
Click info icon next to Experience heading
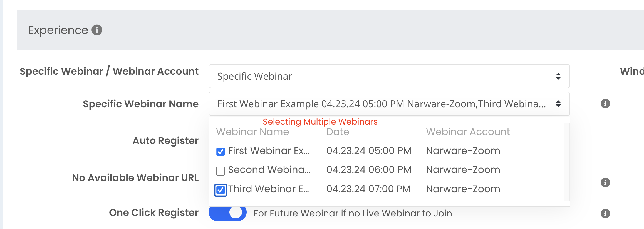pyautogui.click(x=97, y=30)
